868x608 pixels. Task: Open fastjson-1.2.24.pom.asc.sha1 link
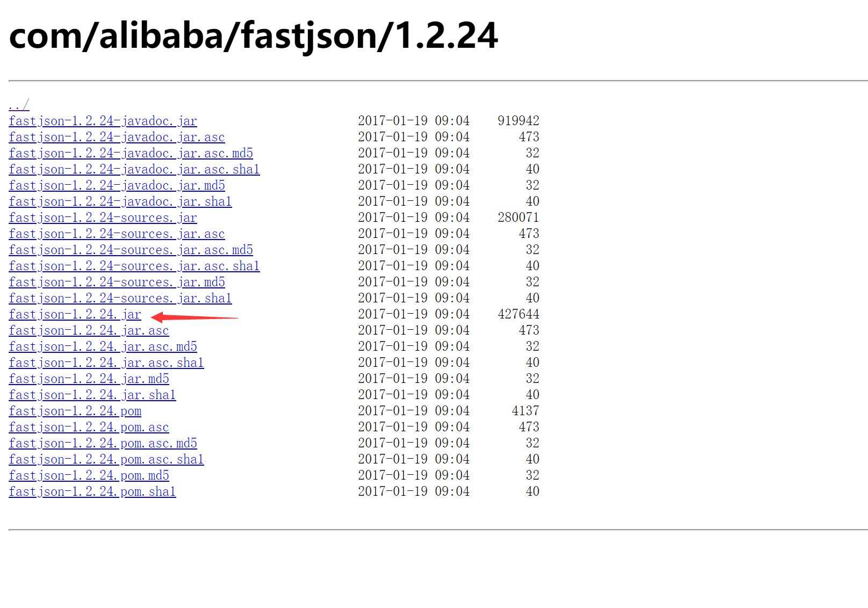(x=106, y=459)
